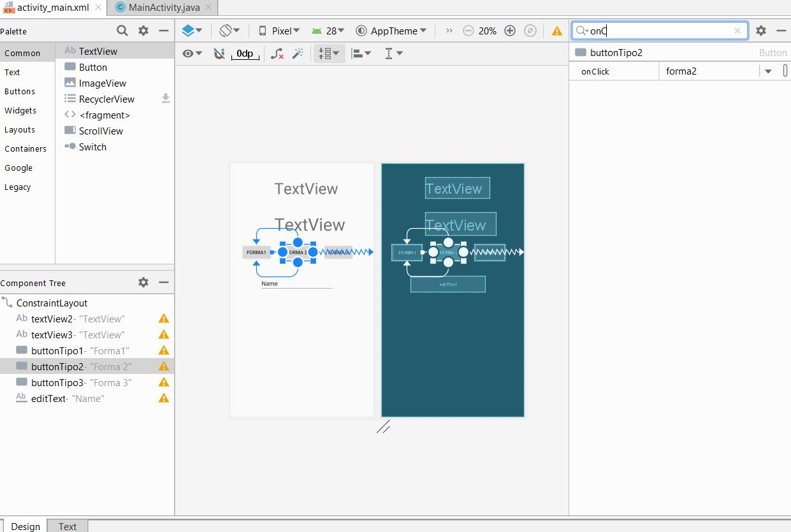Image resolution: width=791 pixels, height=532 pixels.
Task: Set the 0dp default margins
Action: 245,54
